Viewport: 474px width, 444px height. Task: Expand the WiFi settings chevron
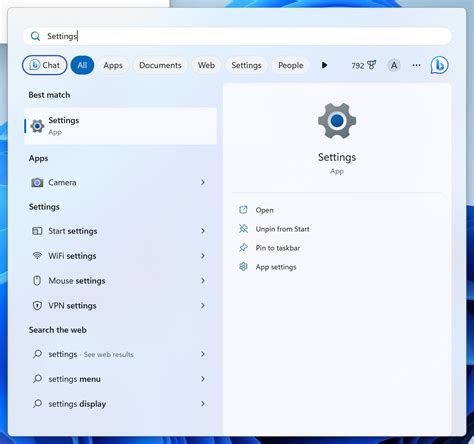tap(203, 256)
